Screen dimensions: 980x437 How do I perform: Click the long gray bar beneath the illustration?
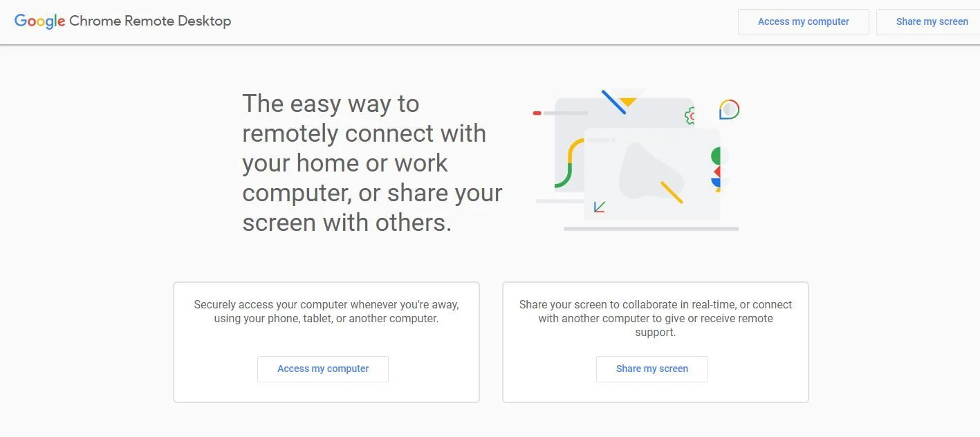tap(651, 229)
